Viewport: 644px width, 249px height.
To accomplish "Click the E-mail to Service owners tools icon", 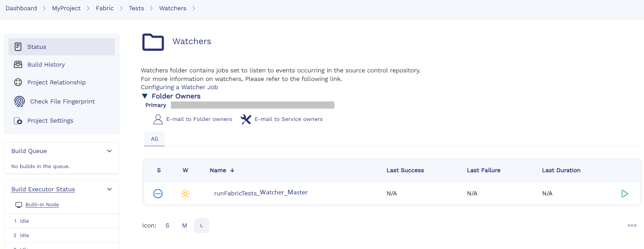I will (x=246, y=119).
